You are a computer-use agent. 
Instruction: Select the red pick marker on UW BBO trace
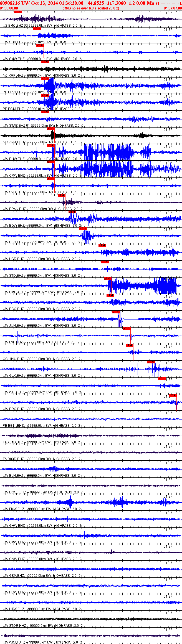(x=83, y=229)
